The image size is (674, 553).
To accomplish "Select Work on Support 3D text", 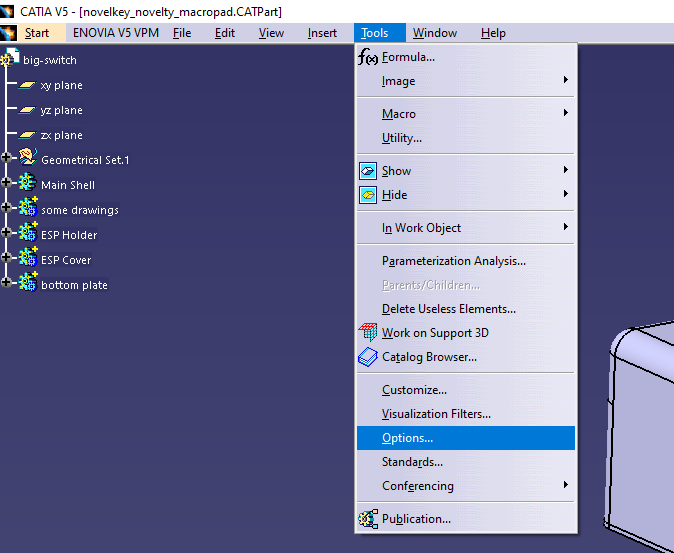I will 435,333.
